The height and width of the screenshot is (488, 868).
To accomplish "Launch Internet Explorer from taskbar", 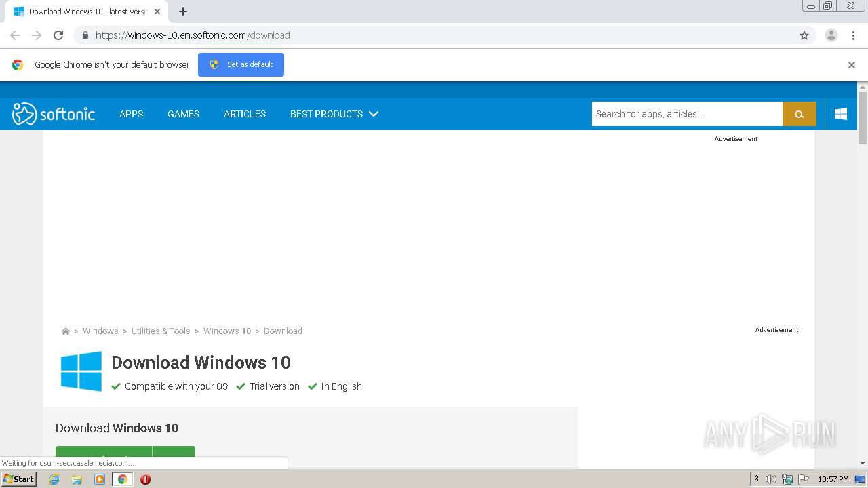I will (54, 479).
